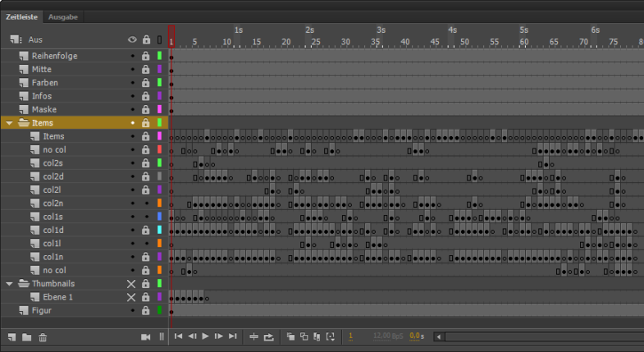Select the Zeitleiste tab

click(x=21, y=16)
